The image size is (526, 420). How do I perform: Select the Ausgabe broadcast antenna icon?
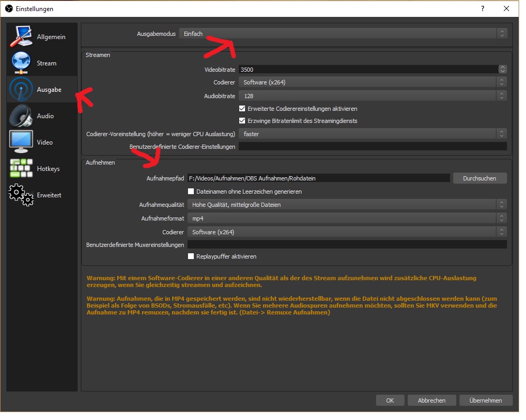[x=21, y=90]
